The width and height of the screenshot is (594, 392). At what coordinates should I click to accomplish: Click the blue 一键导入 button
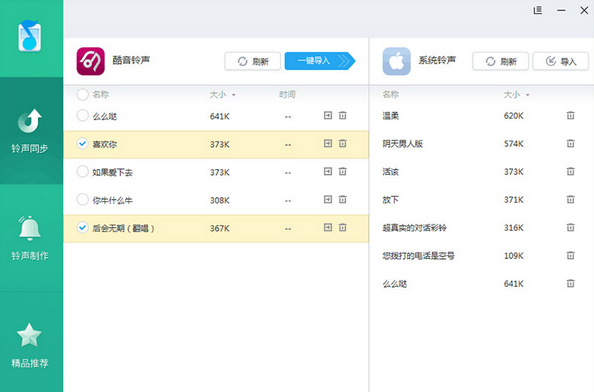click(x=320, y=61)
